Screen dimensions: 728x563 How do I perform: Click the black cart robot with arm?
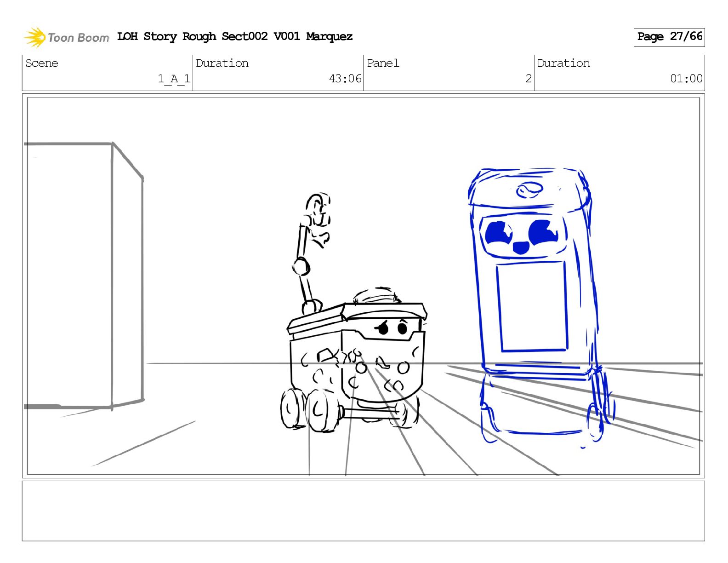click(x=353, y=313)
